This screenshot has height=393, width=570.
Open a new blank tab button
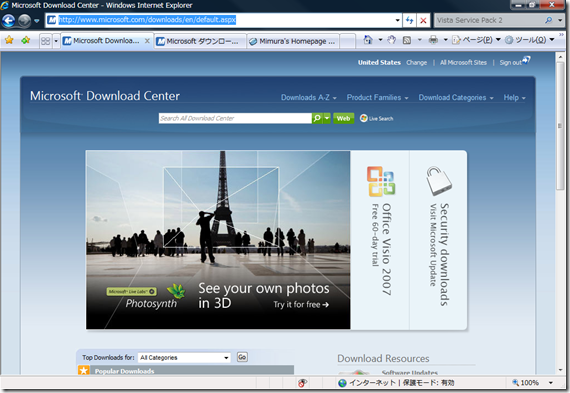click(x=348, y=41)
